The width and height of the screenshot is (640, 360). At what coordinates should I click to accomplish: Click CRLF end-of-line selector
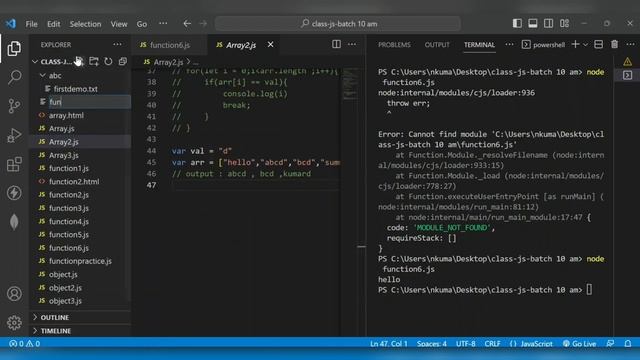click(x=492, y=344)
